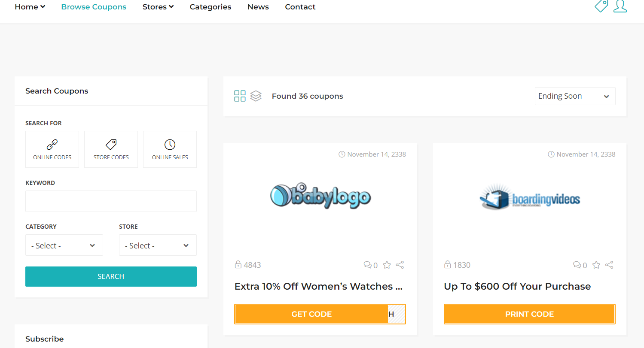Save the boardingvideos coupon with star icon

596,265
